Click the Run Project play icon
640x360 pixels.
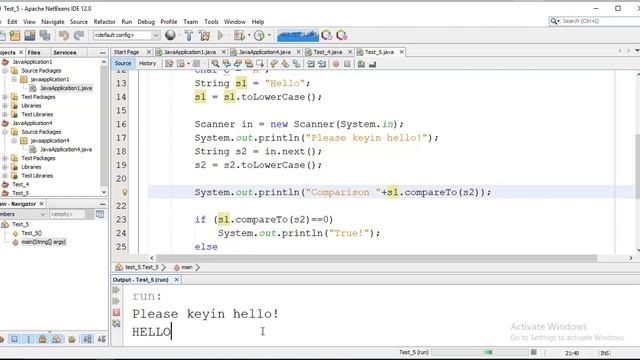click(x=220, y=36)
